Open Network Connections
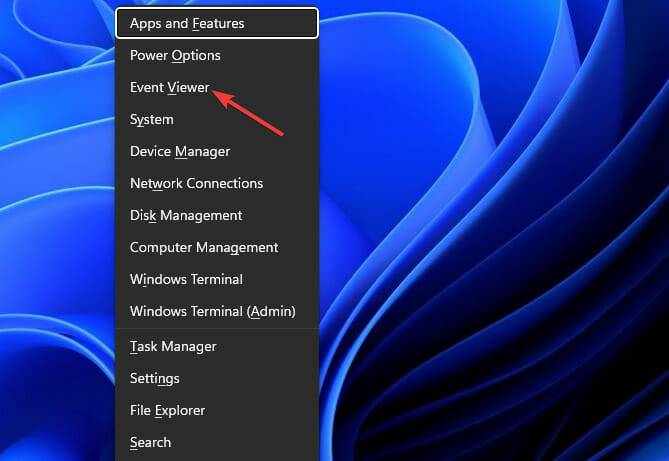Image resolution: width=669 pixels, height=461 pixels. (217, 184)
